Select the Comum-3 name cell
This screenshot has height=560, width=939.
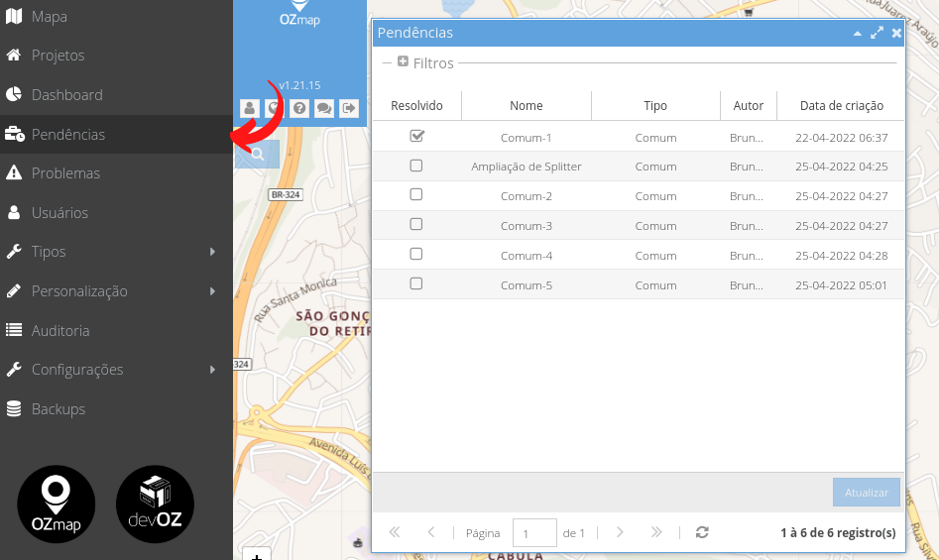coord(527,226)
